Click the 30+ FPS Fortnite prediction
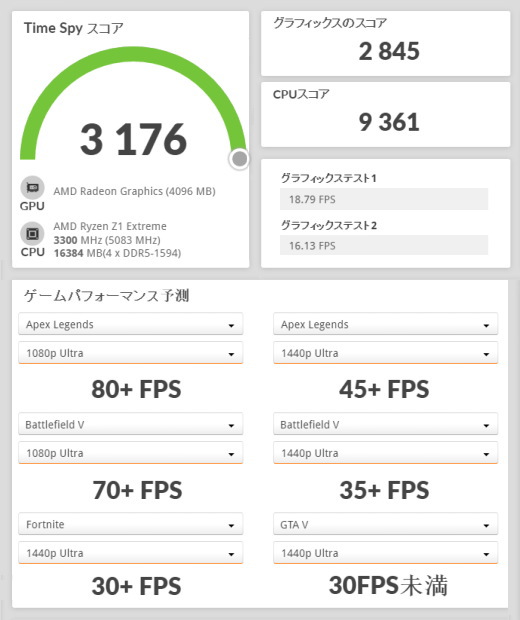This screenshot has height=620, width=520. coord(136,586)
